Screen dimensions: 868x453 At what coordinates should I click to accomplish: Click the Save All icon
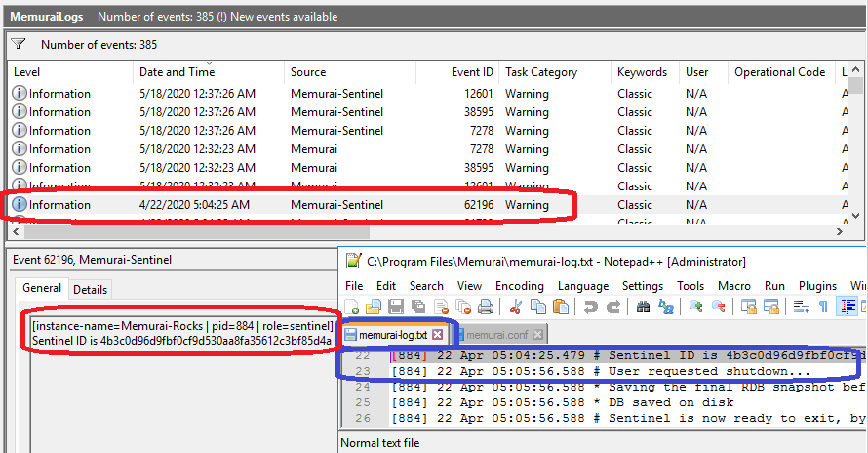pyautogui.click(x=418, y=307)
